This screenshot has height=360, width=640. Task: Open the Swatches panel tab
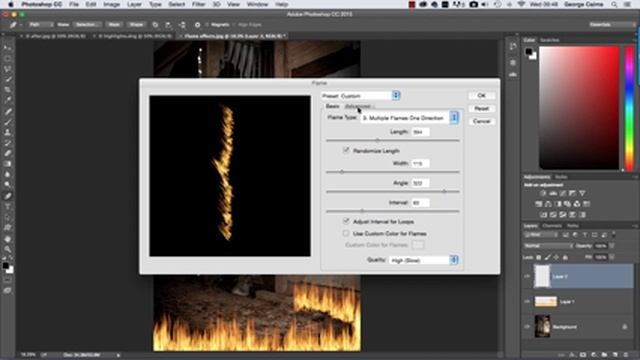point(550,40)
